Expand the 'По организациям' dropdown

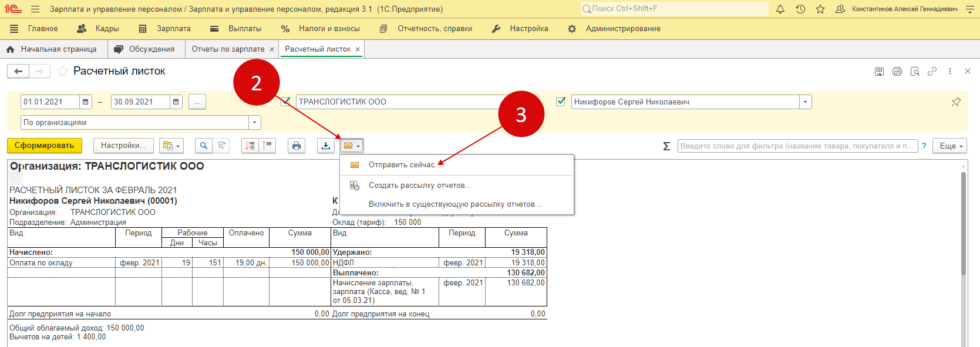click(x=254, y=123)
